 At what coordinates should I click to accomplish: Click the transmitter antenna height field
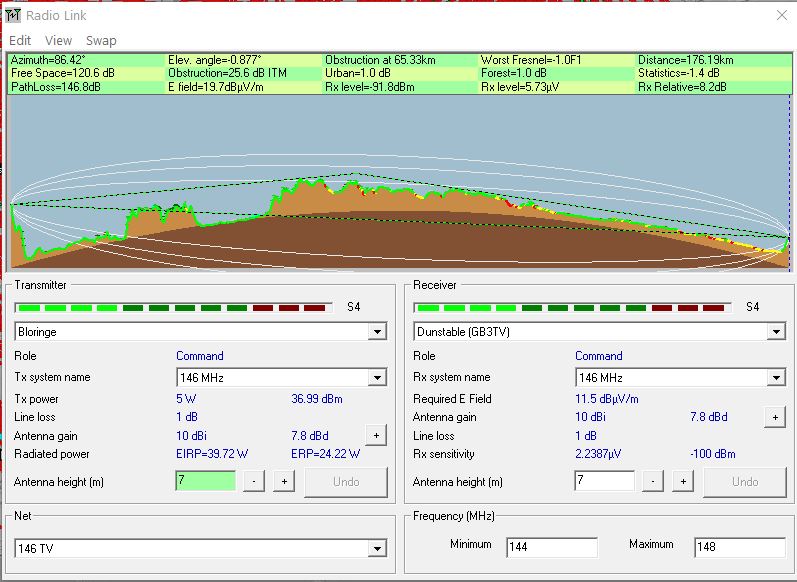click(206, 481)
